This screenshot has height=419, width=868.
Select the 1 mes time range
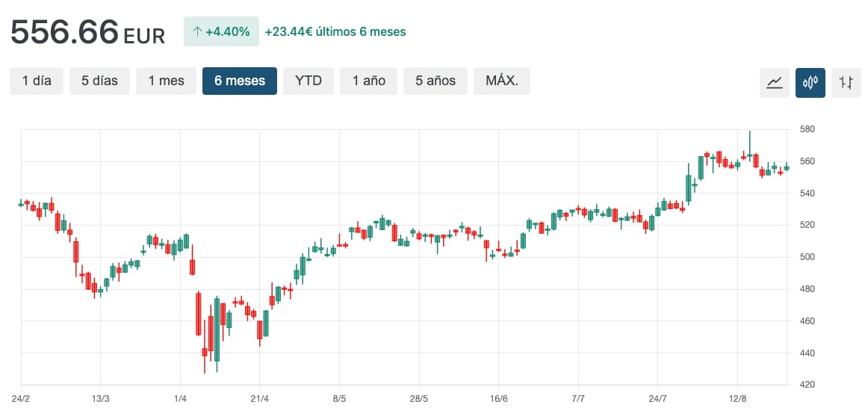click(166, 81)
